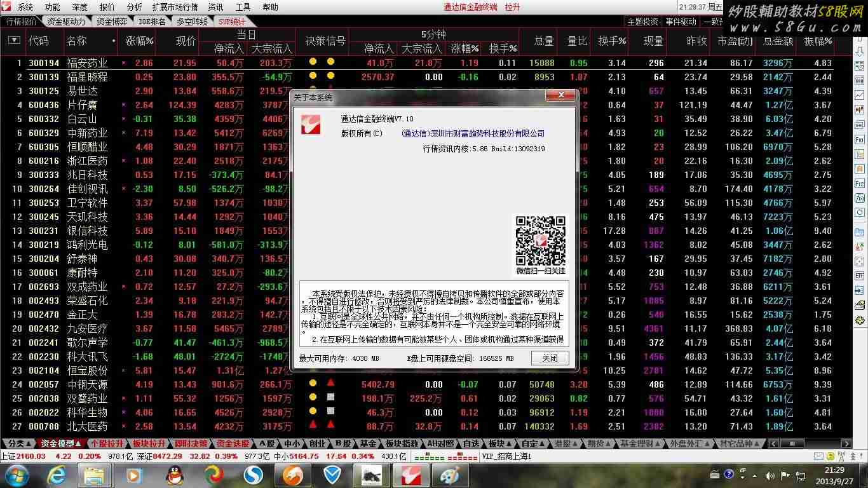This screenshot has width=868, height=488.
Task: Expand the 分类 bottom tab menu
Action: pos(18,444)
